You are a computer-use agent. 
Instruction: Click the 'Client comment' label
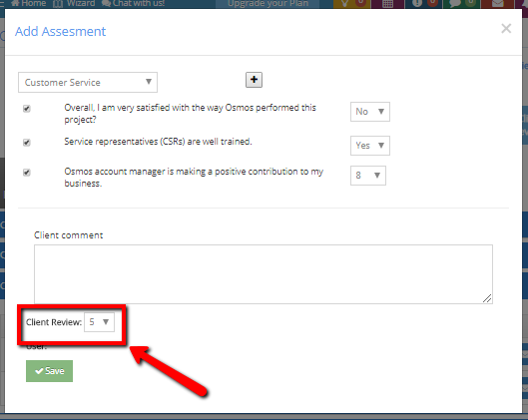[68, 234]
